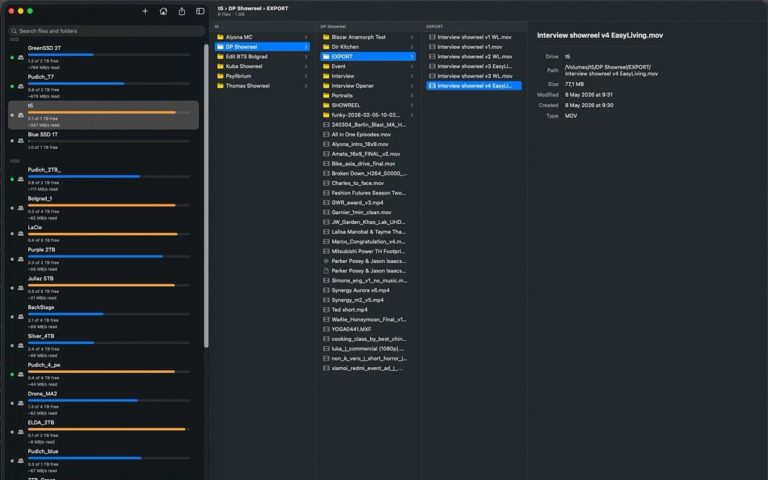Select Bike_asia_drive_final.mov
Viewport: 768px width, 480px height.
pyautogui.click(x=368, y=164)
